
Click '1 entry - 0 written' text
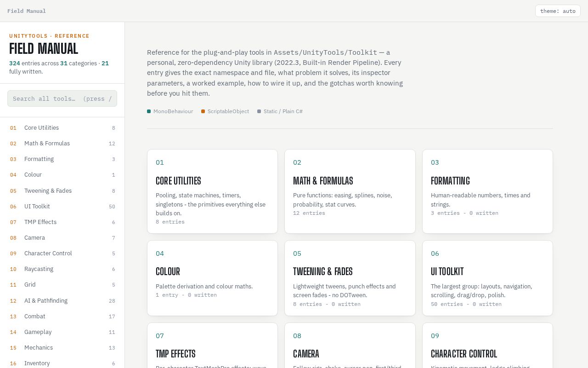point(186,295)
